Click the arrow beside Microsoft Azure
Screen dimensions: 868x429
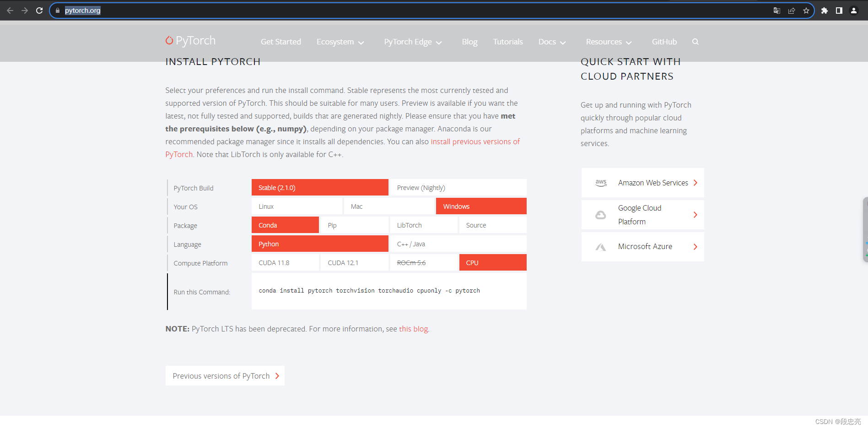coord(695,247)
